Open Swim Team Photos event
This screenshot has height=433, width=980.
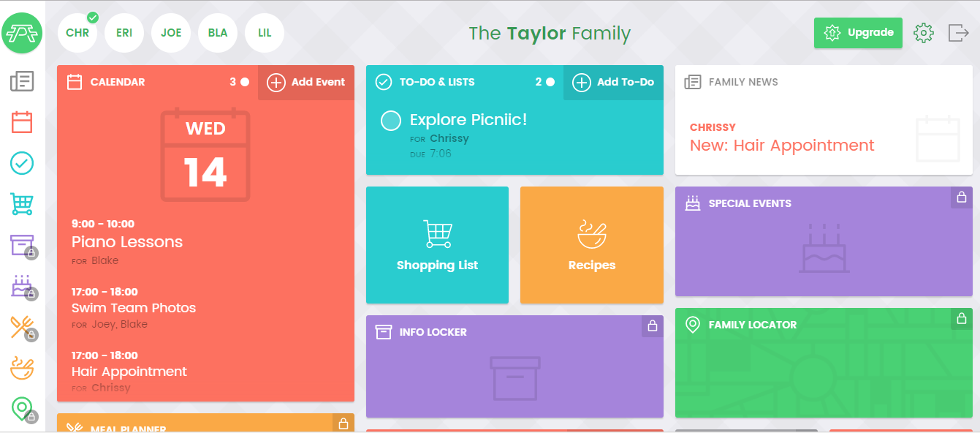click(134, 308)
